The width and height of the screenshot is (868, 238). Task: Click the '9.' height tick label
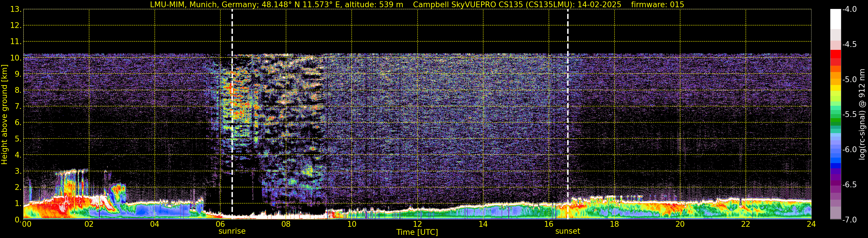[x=18, y=74]
